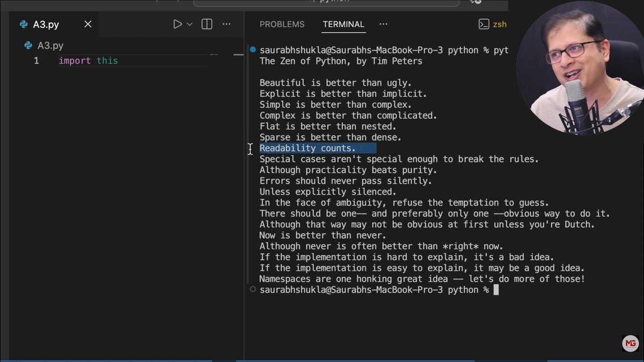Click the line There should be one-- and preferably
The width and height of the screenshot is (644, 362).
point(435,213)
